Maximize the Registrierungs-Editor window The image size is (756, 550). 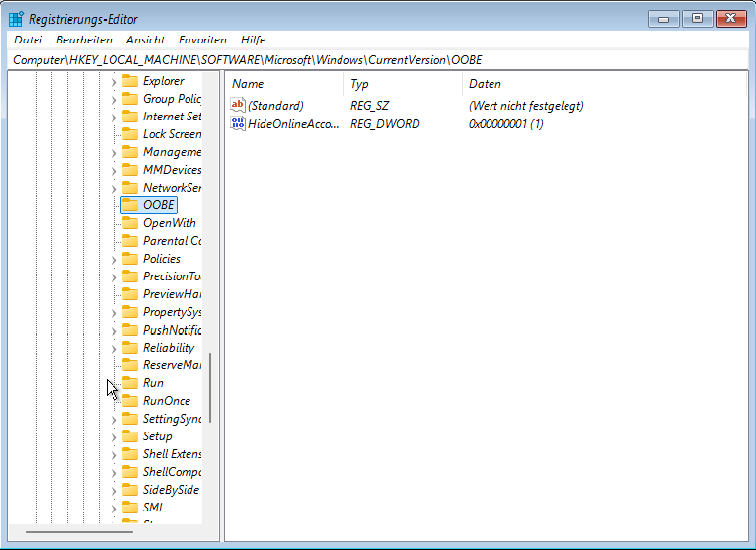(697, 19)
